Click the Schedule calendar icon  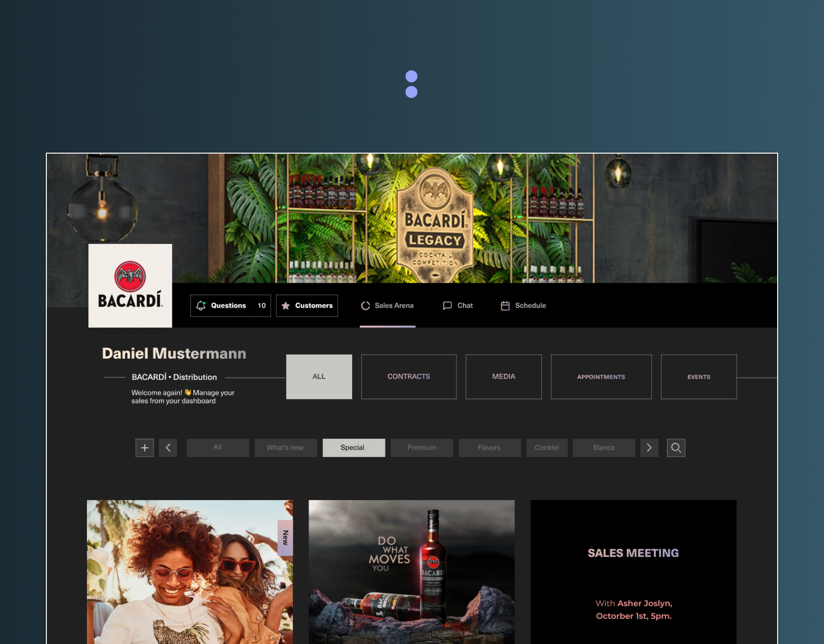[x=505, y=306]
